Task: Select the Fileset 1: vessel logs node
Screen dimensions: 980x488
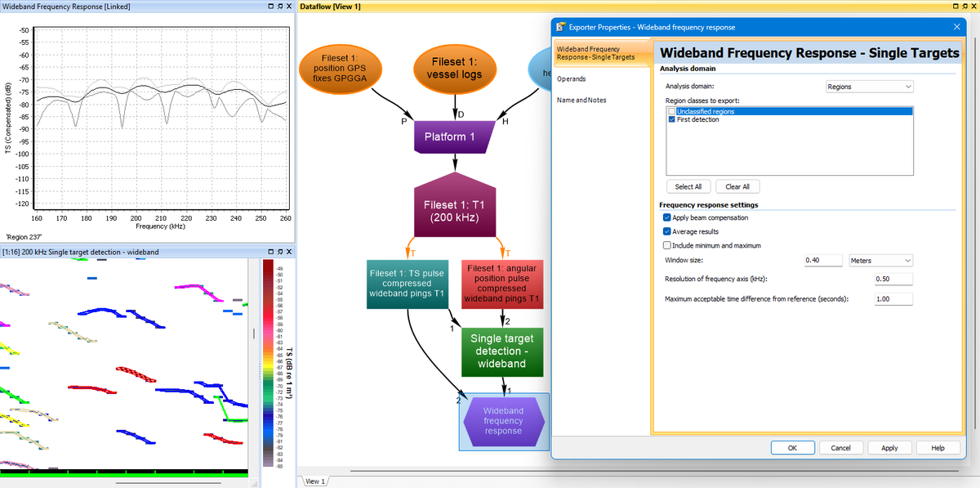Action: (455, 68)
